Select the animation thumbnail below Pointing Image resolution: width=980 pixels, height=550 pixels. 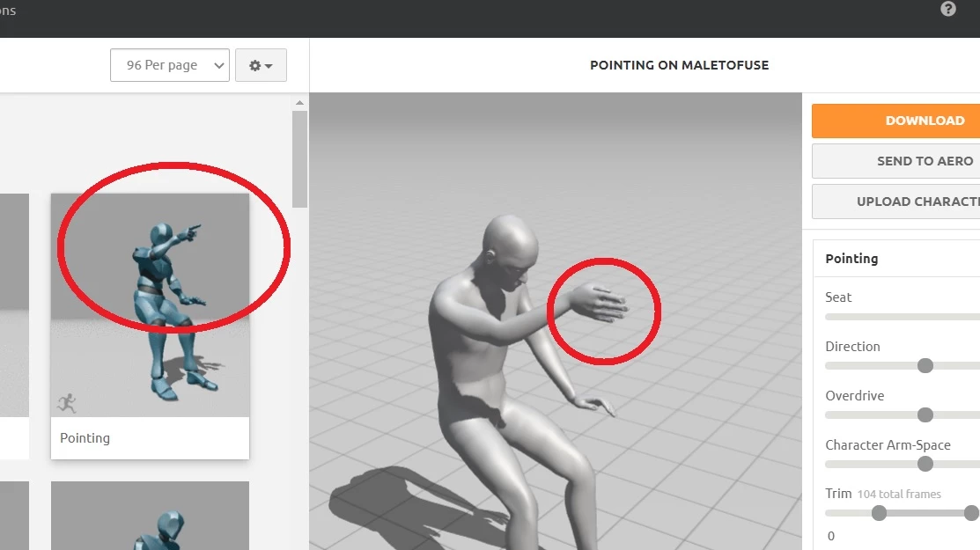150,516
